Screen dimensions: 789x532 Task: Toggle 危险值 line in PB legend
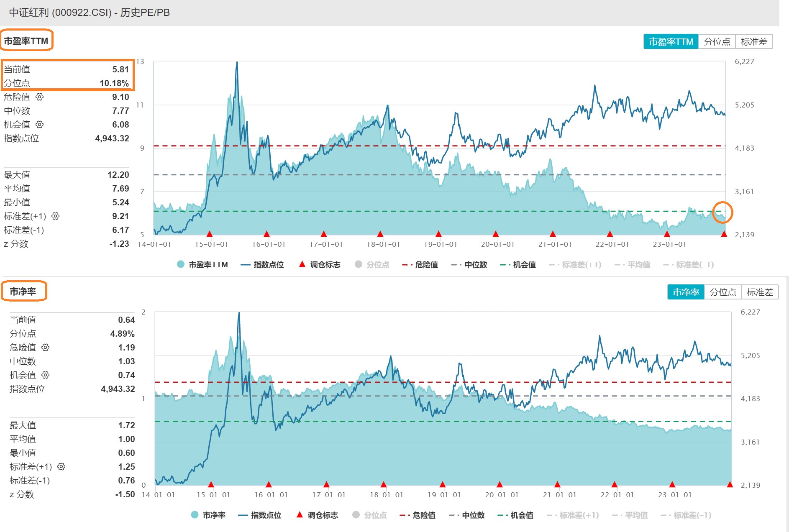[x=418, y=515]
